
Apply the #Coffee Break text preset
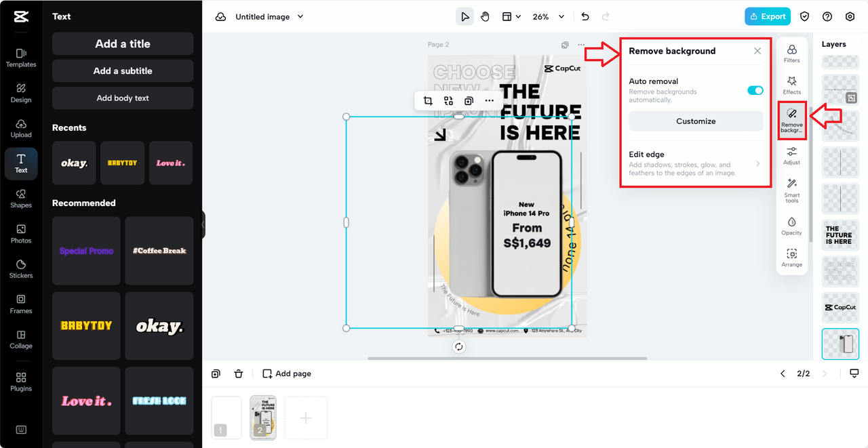[159, 251]
